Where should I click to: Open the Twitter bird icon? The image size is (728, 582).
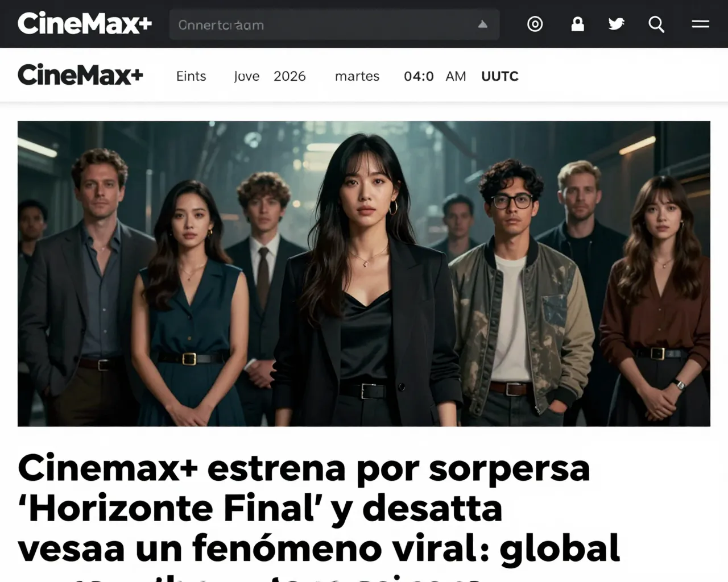click(616, 24)
